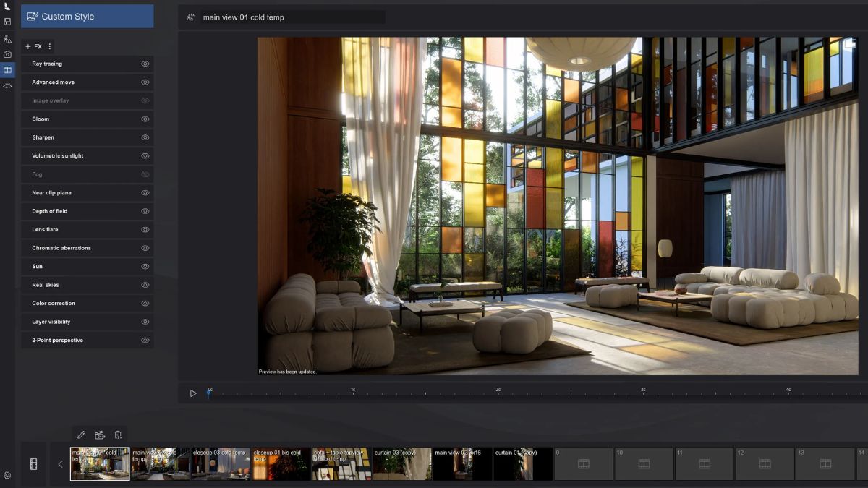The image size is (868, 488).
Task: Open the 360 panorama mode icon
Action: point(7,86)
